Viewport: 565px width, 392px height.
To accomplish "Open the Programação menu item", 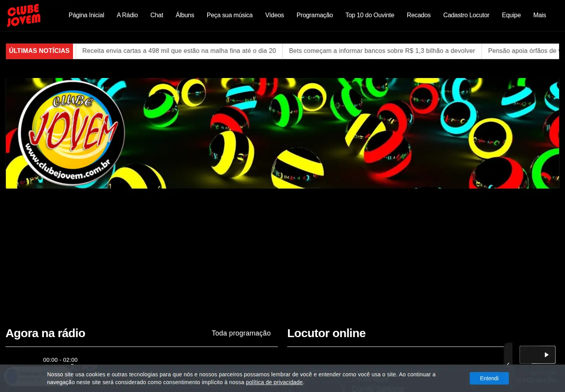I will click(x=315, y=15).
